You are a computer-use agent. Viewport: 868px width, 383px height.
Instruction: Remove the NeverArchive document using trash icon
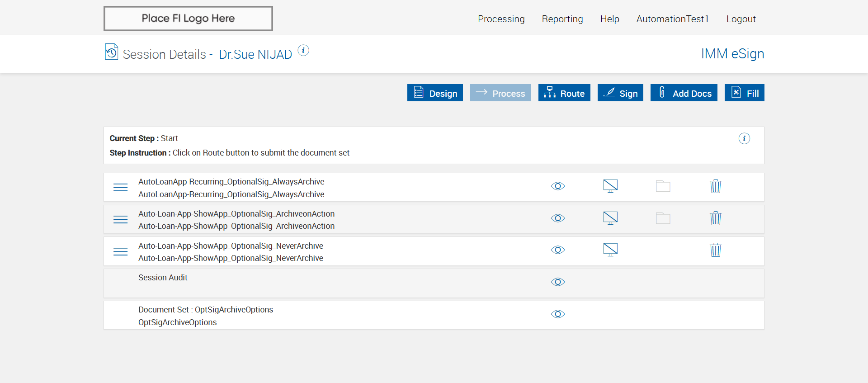(x=715, y=250)
